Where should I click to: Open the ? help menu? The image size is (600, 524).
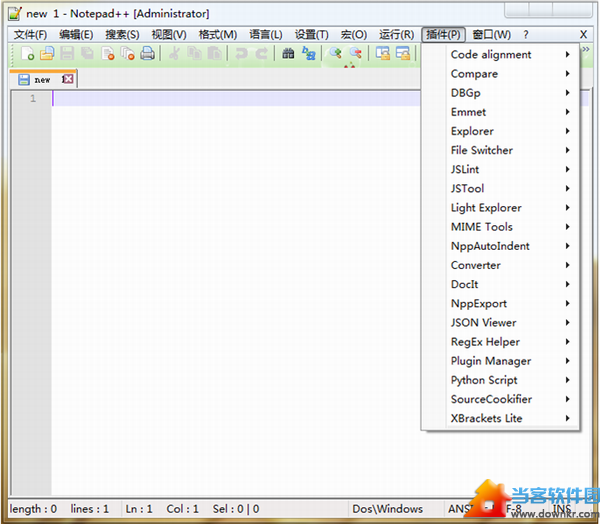tap(526, 35)
